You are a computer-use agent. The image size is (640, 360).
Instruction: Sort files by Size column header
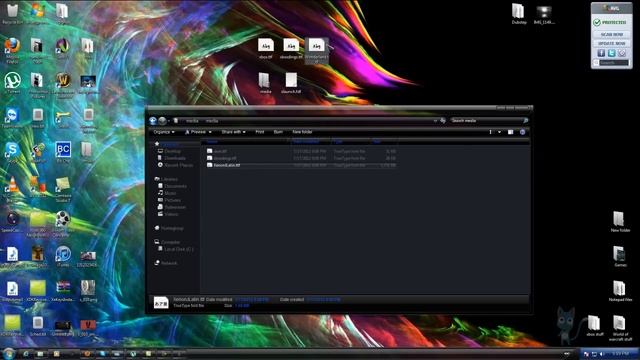(x=384, y=141)
